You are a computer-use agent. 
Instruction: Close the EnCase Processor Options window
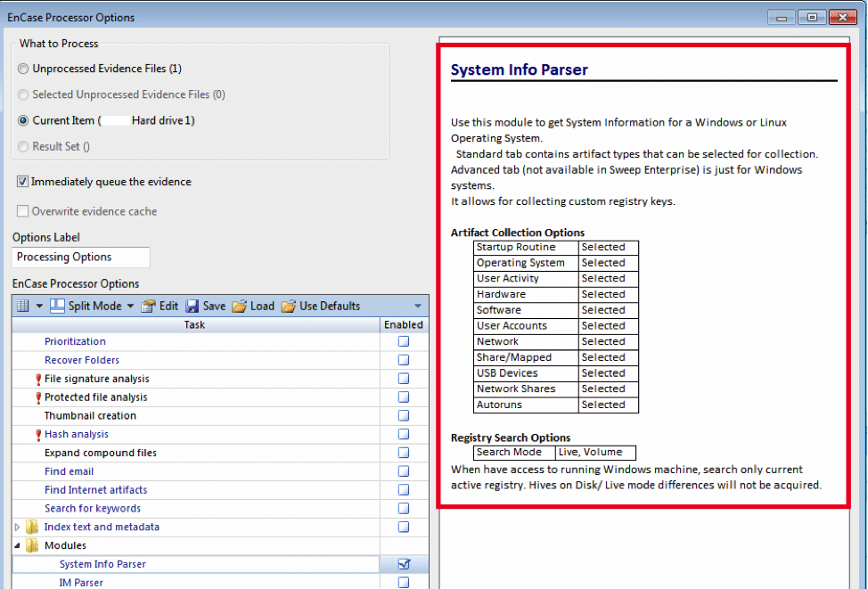click(x=842, y=18)
